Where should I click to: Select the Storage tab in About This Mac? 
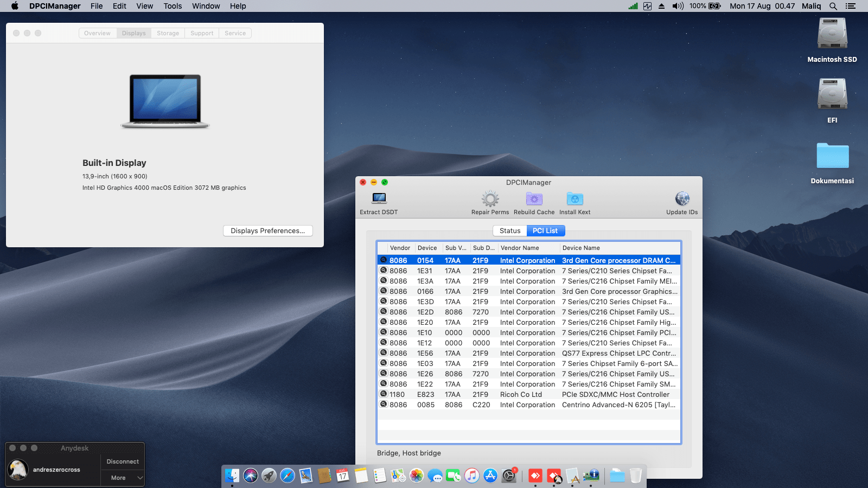[168, 33]
